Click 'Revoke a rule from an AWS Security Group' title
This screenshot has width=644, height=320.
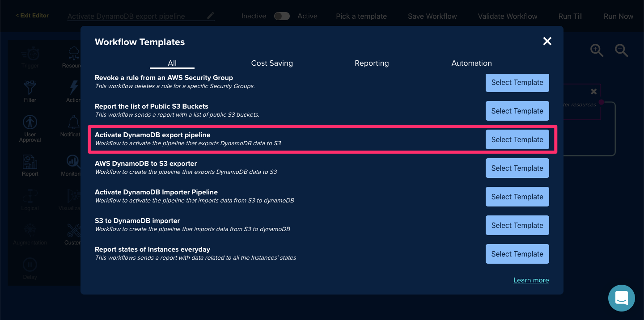tap(164, 78)
